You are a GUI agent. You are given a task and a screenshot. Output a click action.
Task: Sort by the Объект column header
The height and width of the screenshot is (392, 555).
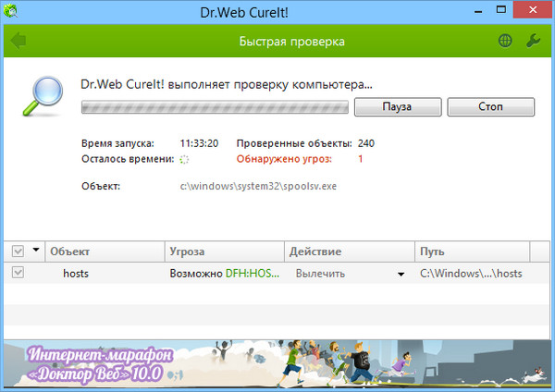coord(105,251)
